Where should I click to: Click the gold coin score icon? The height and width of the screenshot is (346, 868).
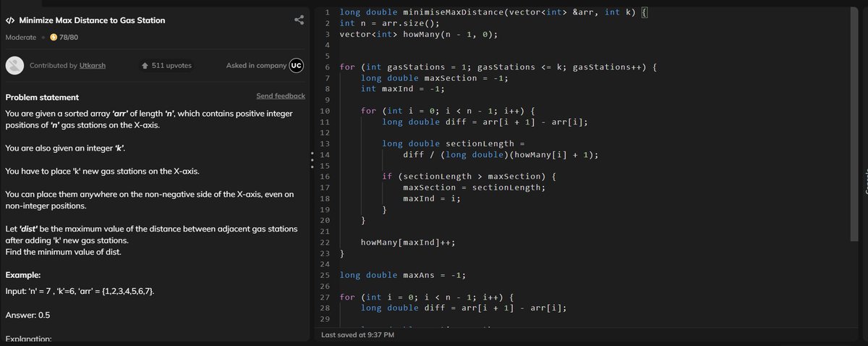54,37
